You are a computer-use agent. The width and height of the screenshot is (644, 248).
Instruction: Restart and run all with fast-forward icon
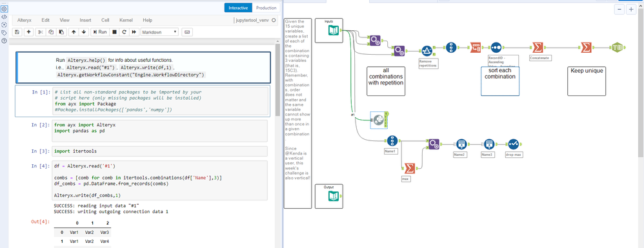(134, 32)
